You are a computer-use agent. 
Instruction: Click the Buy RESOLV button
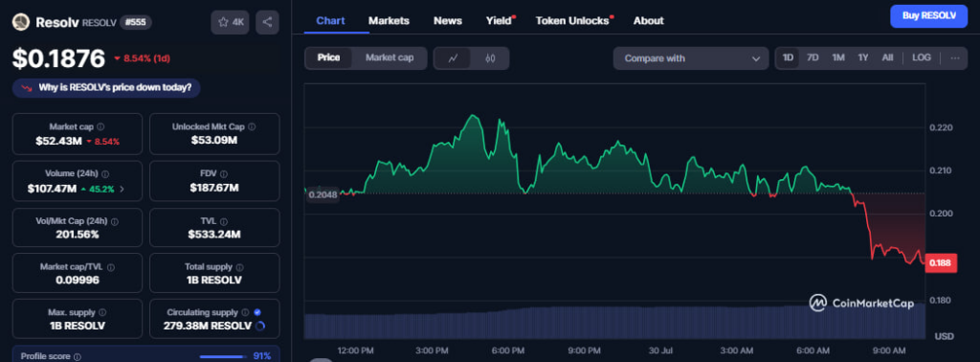(x=928, y=16)
